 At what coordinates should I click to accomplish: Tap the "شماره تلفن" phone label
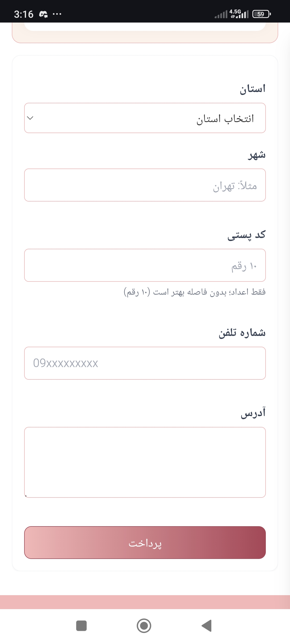coord(242,333)
